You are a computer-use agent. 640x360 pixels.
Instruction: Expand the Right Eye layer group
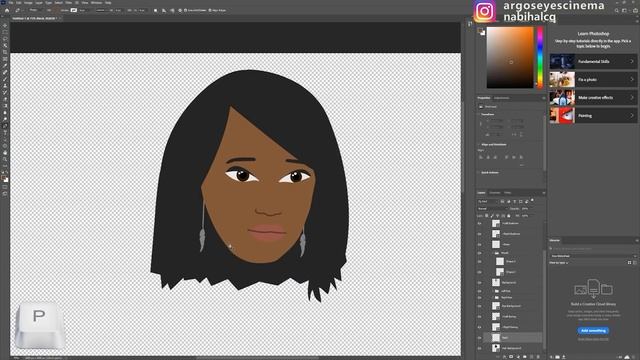(x=493, y=298)
